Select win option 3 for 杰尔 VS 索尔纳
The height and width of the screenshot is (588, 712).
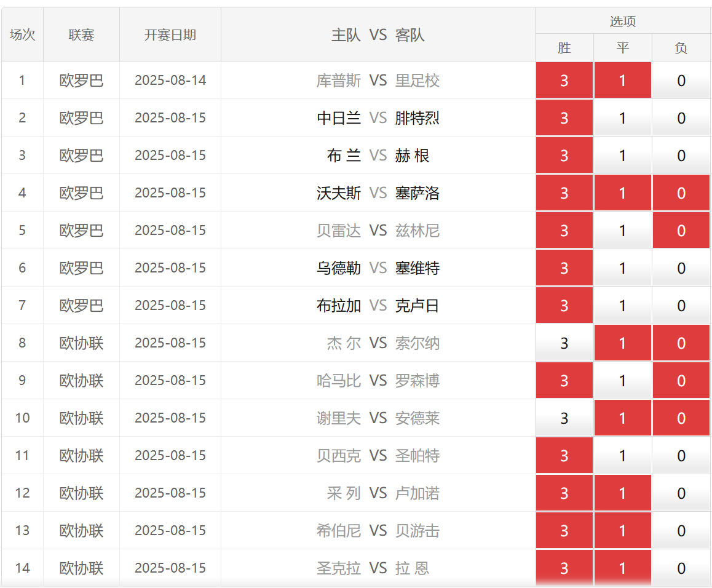(564, 343)
